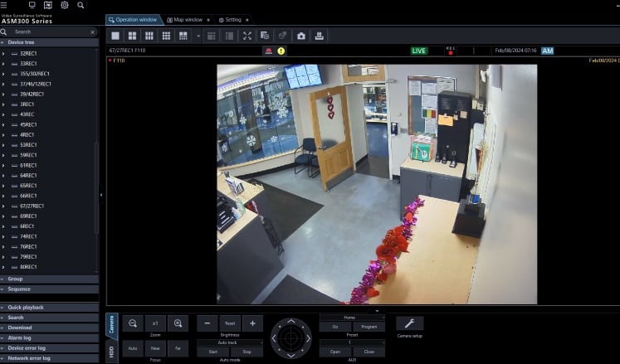This screenshot has height=364, width=620.
Task: Click the Near focus button
Action: 155,348
